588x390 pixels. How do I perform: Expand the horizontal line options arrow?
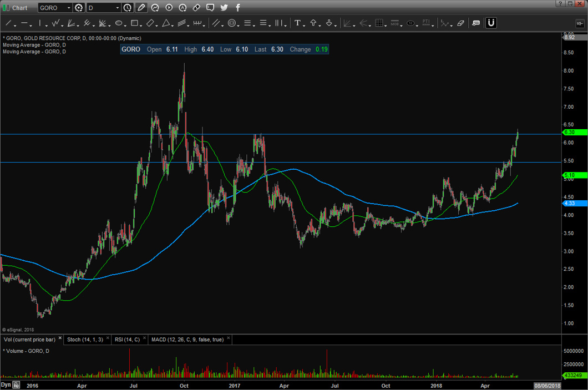(31, 26)
